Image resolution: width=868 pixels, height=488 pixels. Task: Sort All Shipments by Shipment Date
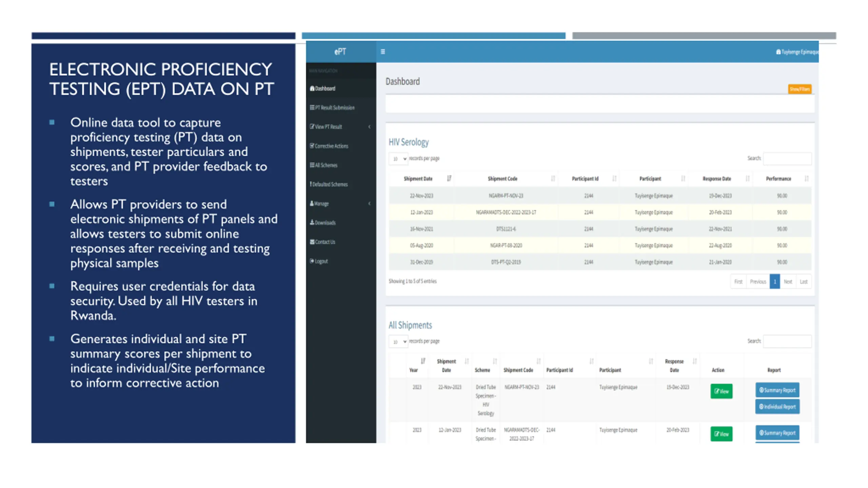[x=450, y=366]
